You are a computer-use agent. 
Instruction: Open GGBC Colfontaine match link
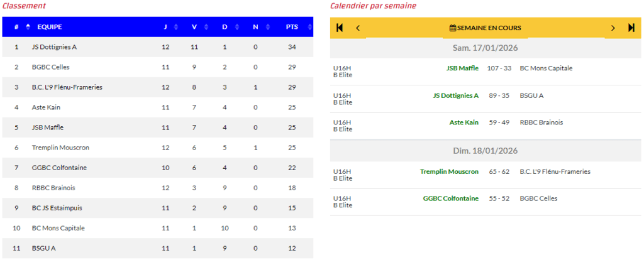click(x=450, y=198)
